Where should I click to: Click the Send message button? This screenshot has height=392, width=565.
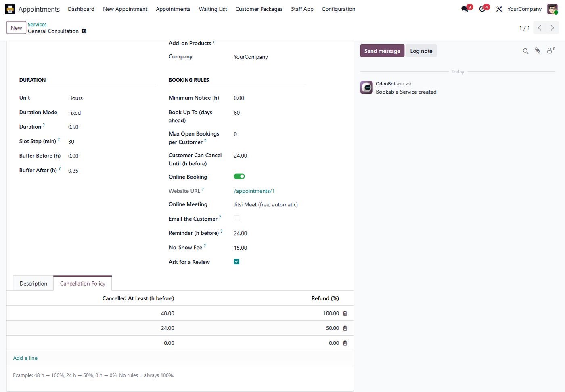pos(382,51)
